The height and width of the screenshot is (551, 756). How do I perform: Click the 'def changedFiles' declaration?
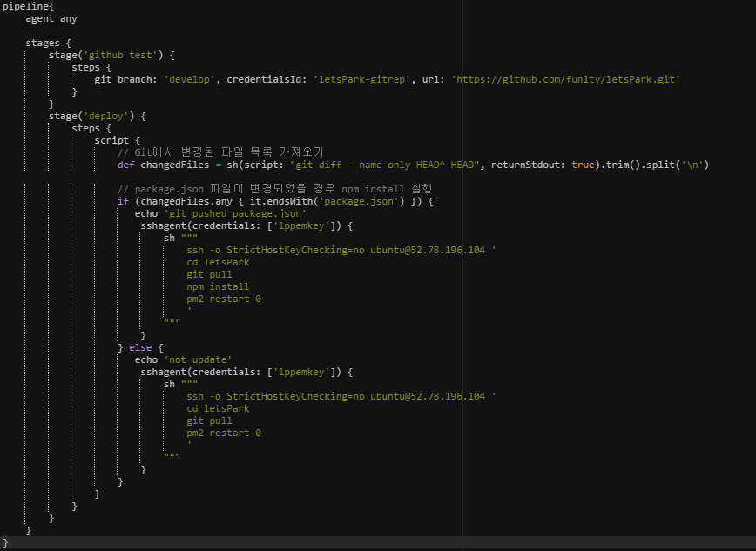pos(163,165)
